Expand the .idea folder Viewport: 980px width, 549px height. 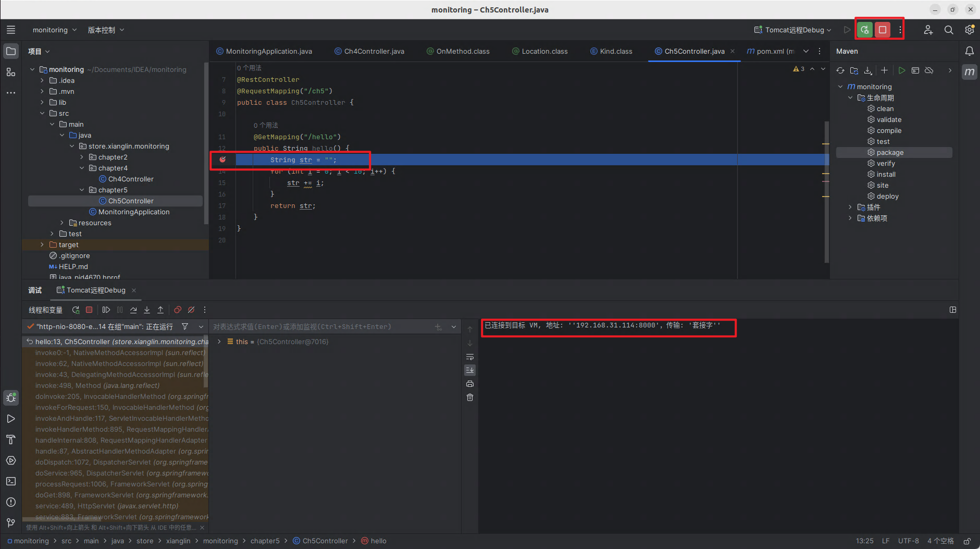pos(42,80)
